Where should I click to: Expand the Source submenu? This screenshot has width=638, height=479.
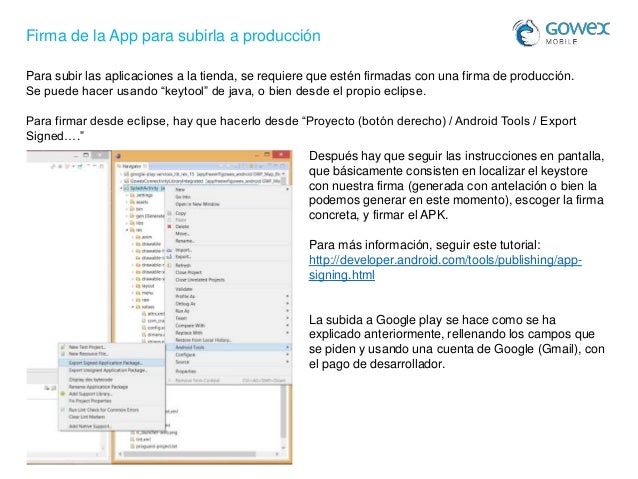click(228, 362)
